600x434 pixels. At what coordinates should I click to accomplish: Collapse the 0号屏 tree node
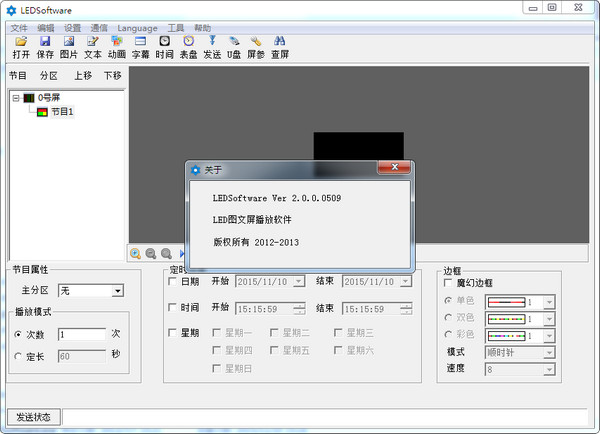(16, 98)
